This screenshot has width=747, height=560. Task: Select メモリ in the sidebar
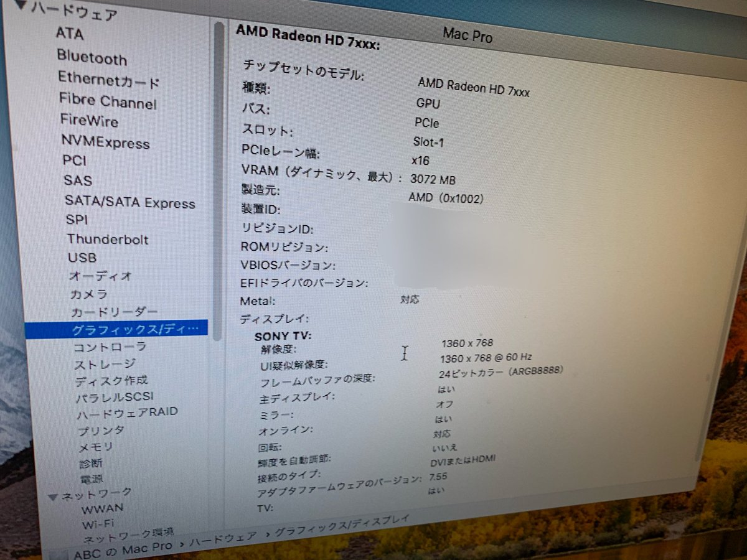96,447
